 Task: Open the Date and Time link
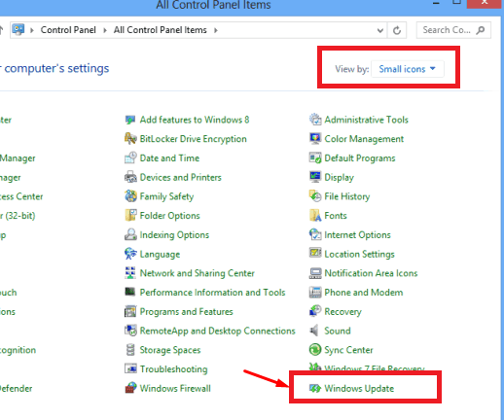pyautogui.click(x=169, y=158)
